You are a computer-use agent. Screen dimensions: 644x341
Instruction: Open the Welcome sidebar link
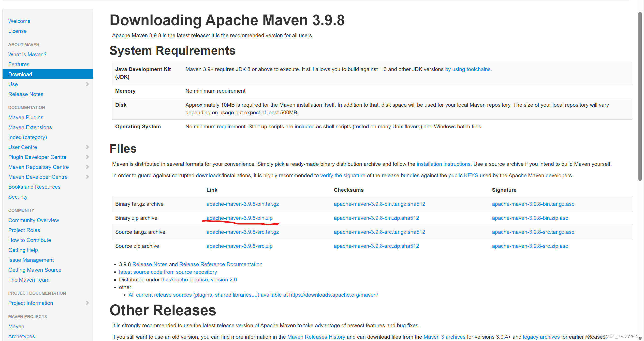pos(19,21)
